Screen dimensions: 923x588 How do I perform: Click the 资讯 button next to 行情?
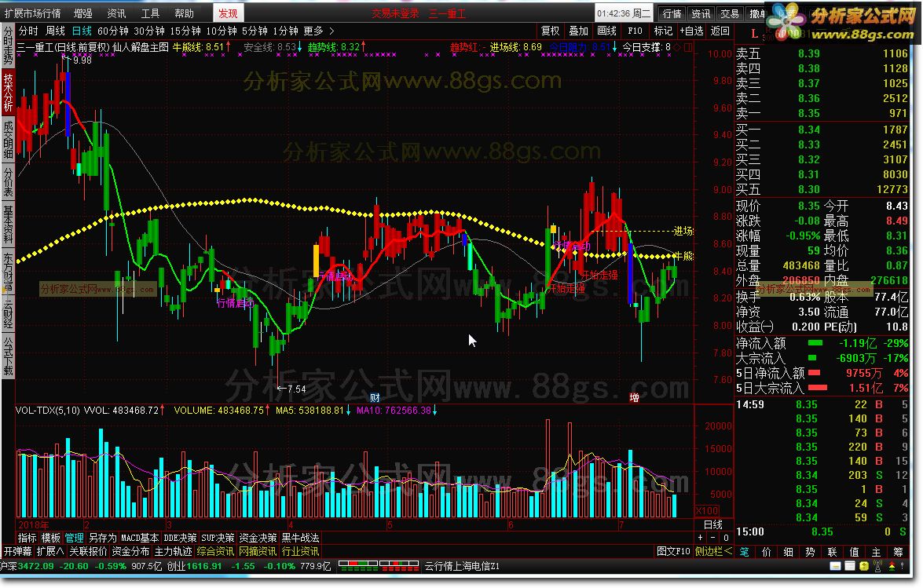(x=701, y=13)
